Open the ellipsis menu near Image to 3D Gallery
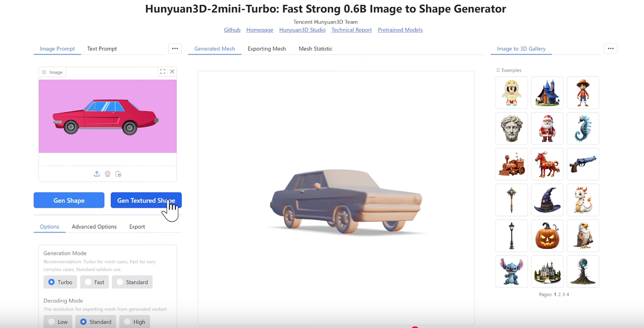The image size is (644, 328). click(610, 48)
